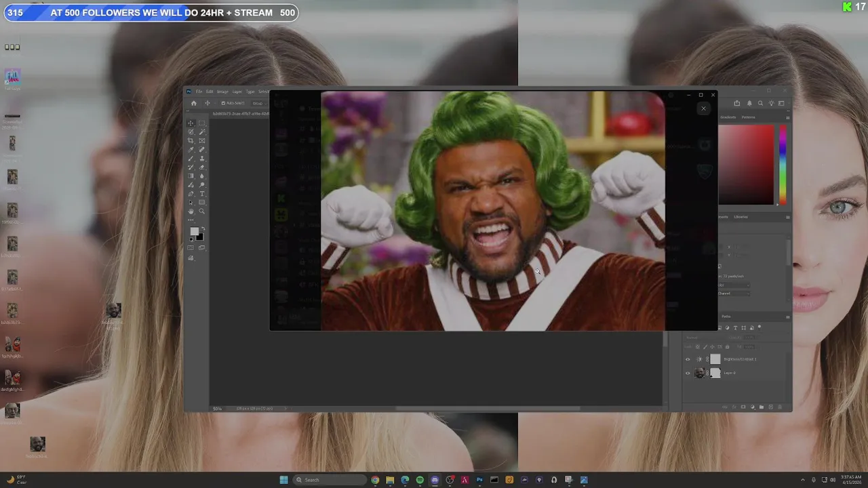Select the Rectangular Marquee tool

pos(202,123)
